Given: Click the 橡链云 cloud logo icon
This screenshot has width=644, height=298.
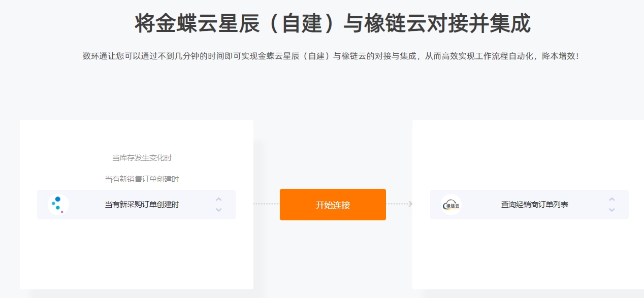Looking at the screenshot, I should pos(451,205).
